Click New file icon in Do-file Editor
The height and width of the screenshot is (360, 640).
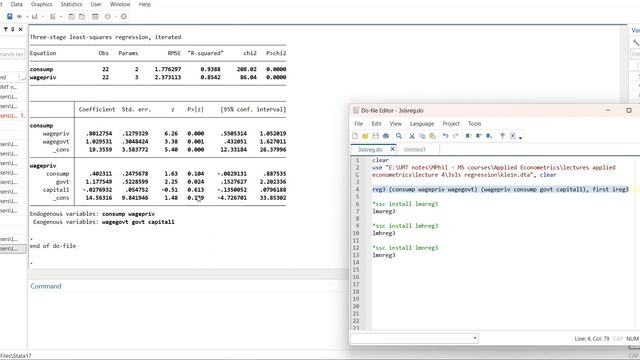pyautogui.click(x=355, y=136)
